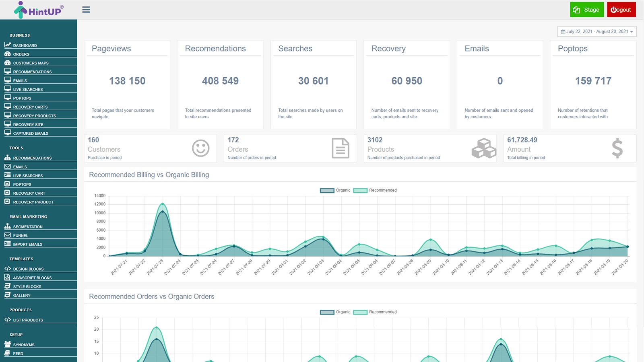Click the Customers smiley face icon
This screenshot has width=644, height=362.
[x=200, y=148]
